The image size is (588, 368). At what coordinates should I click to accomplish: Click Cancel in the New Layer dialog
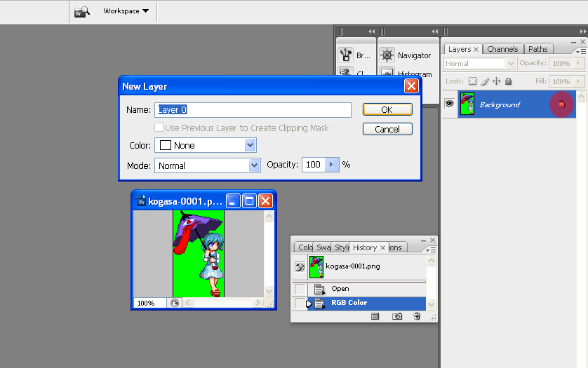pyautogui.click(x=387, y=129)
